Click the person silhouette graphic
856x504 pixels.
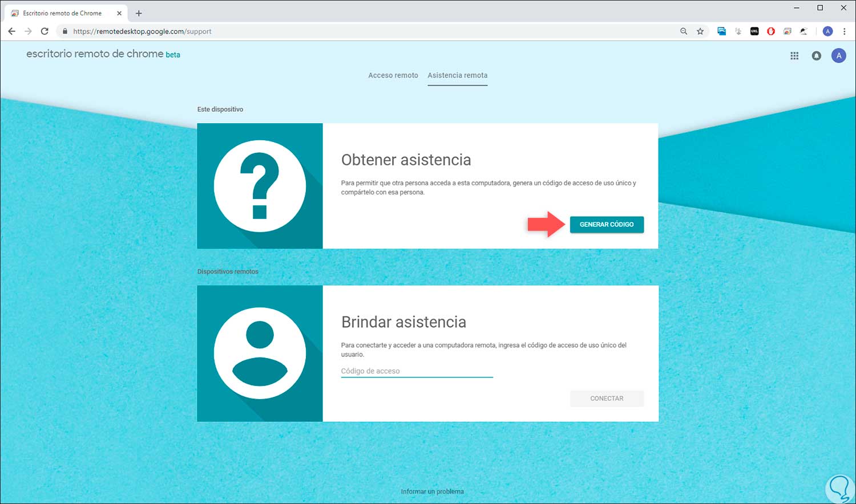click(x=260, y=353)
